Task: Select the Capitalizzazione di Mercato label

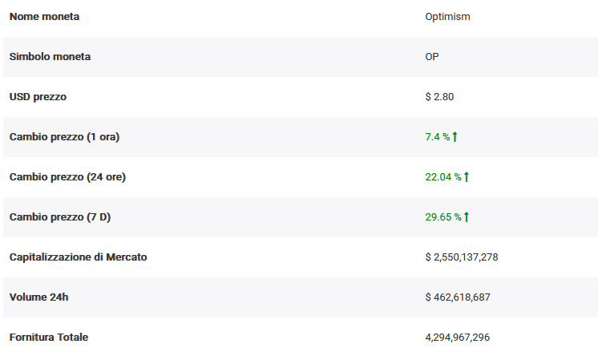Action: point(78,257)
